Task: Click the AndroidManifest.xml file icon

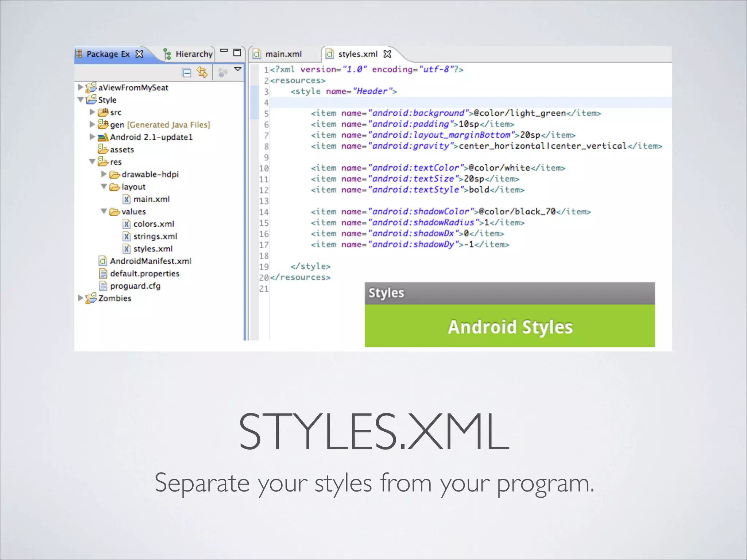Action: [103, 261]
